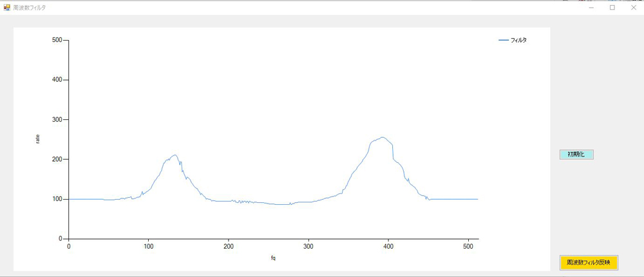Click the smaller curve peak near fq 130
This screenshot has width=644, height=277.
pos(174,155)
